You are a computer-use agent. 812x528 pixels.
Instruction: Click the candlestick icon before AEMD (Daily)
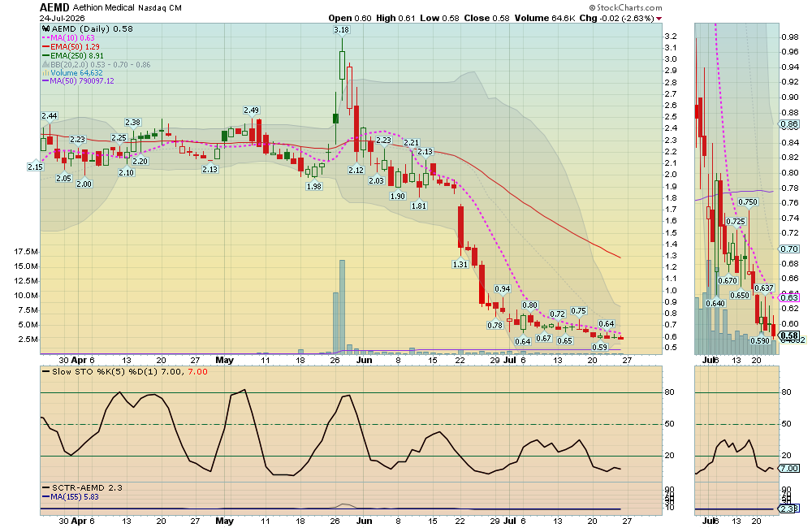pyautogui.click(x=45, y=29)
